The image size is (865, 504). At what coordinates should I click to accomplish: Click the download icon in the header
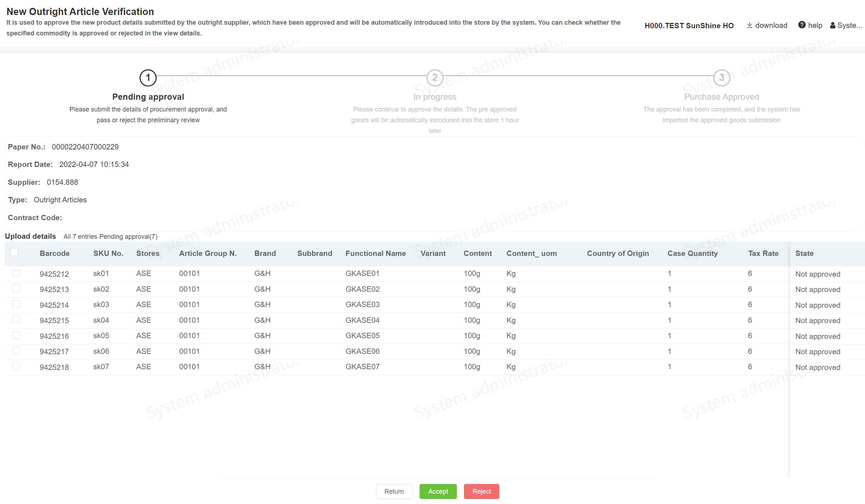(749, 25)
